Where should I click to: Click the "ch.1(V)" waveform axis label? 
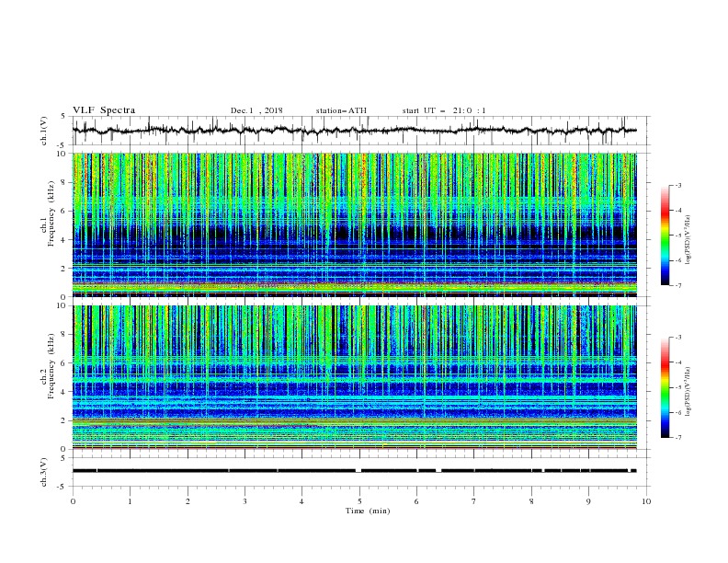pyautogui.click(x=44, y=131)
